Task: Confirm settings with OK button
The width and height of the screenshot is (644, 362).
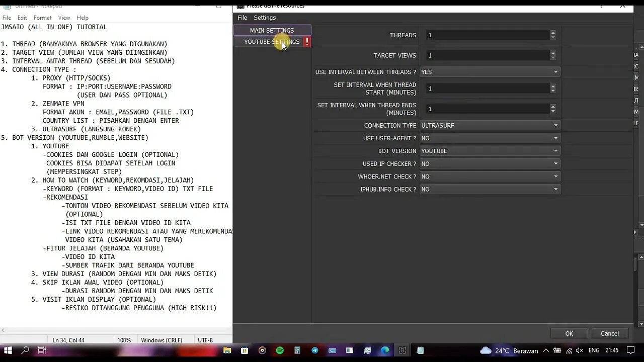Action: (569, 333)
